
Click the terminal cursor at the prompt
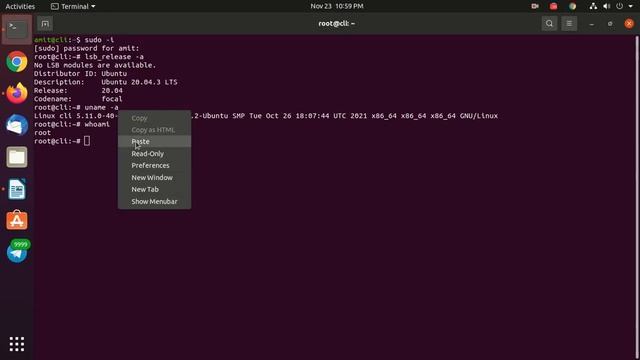pos(87,141)
